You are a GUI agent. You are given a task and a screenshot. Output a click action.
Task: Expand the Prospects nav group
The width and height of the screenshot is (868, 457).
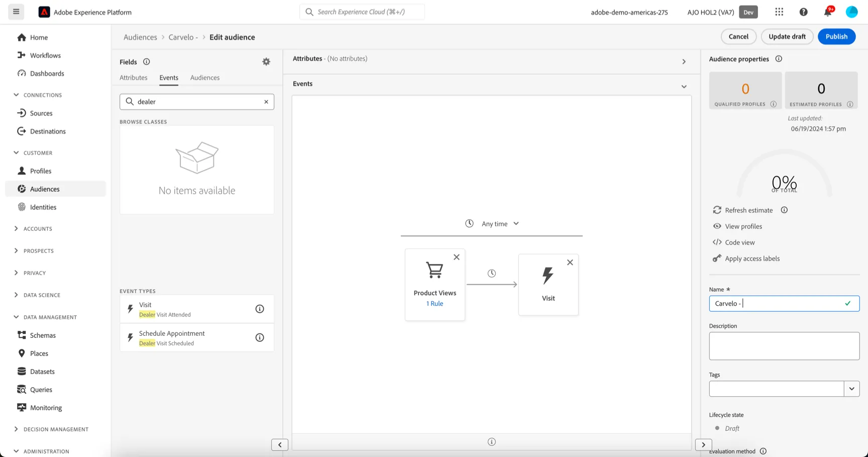coord(16,250)
